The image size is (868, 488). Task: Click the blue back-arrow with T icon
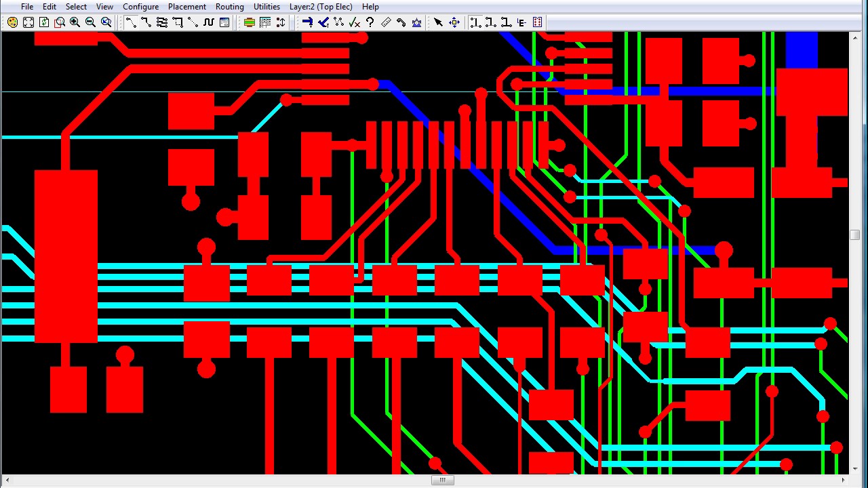(x=323, y=22)
